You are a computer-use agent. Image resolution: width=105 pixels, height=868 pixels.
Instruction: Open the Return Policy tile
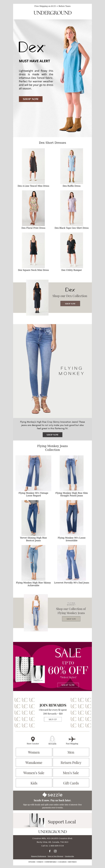pos(71,762)
